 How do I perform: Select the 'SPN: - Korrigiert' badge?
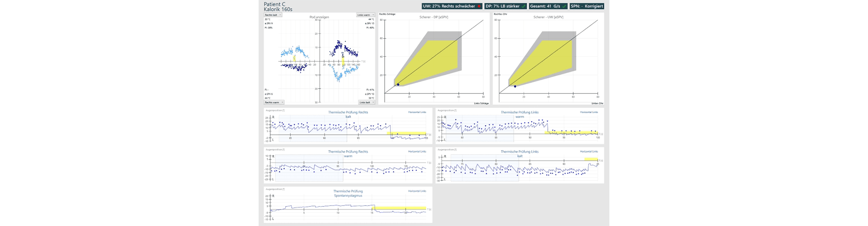pos(587,6)
